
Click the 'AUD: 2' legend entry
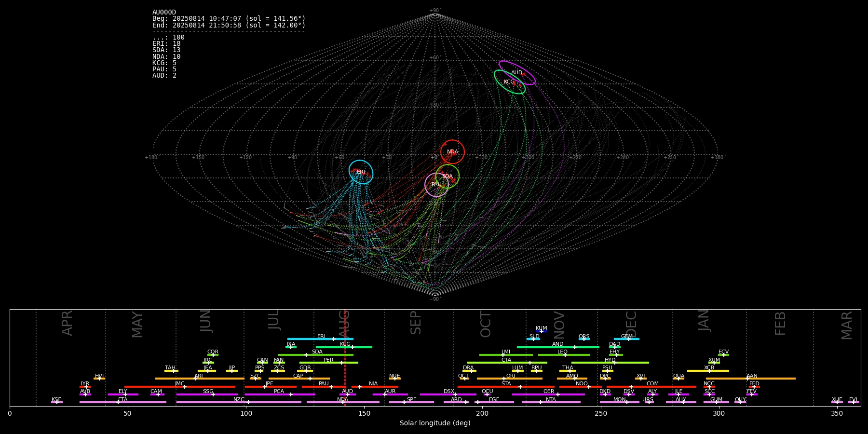tap(164, 76)
